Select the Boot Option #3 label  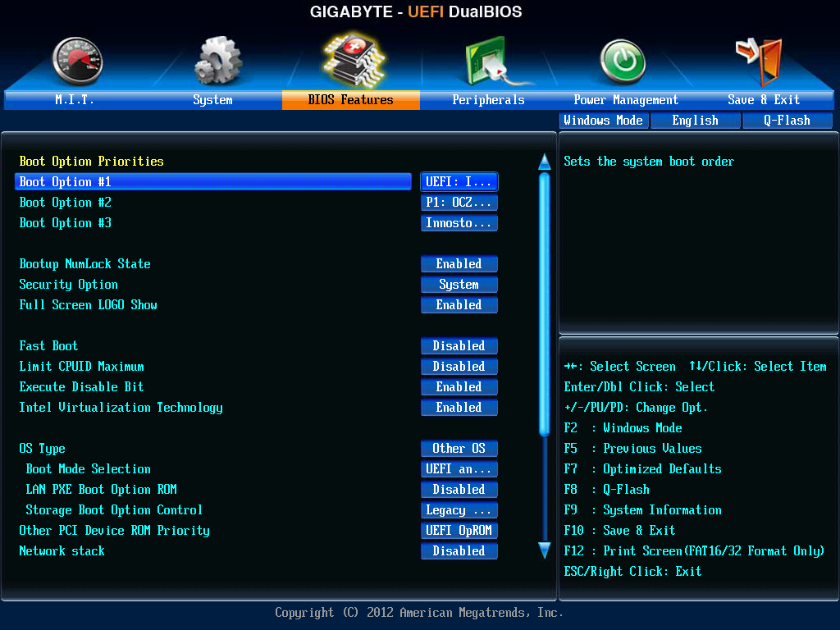(x=65, y=223)
